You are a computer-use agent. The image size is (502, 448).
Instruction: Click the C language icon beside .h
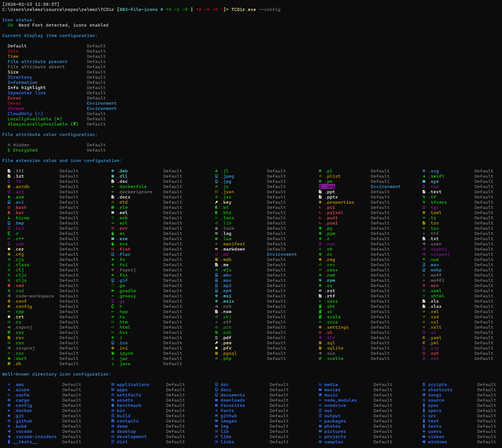coord(113,306)
